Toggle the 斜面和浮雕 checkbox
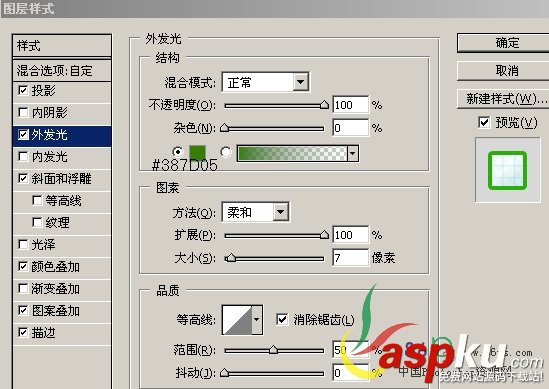This screenshot has height=389, width=549. click(x=23, y=179)
